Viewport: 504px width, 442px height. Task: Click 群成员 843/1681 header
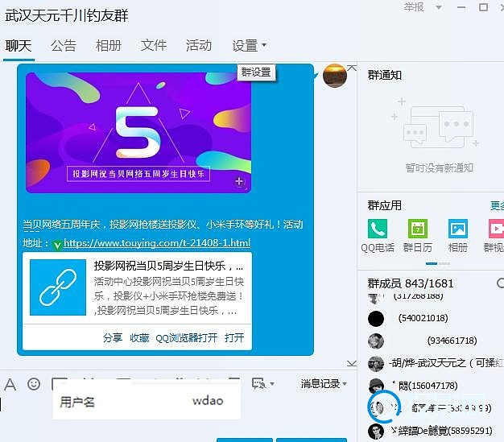(x=411, y=283)
